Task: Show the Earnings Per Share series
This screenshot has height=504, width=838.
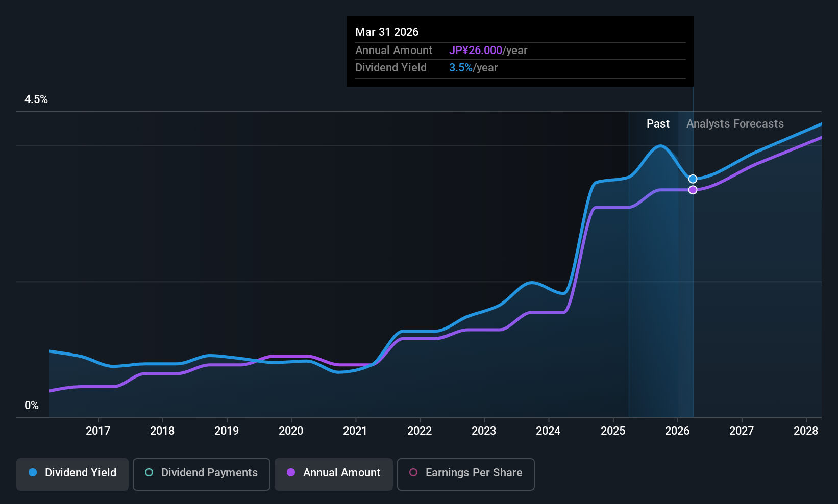Action: click(x=465, y=473)
